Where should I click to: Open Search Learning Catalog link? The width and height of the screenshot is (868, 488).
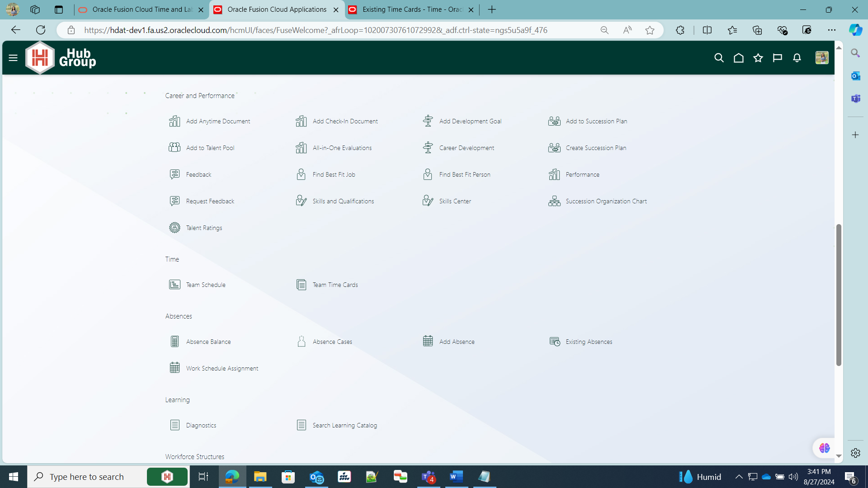pos(344,425)
